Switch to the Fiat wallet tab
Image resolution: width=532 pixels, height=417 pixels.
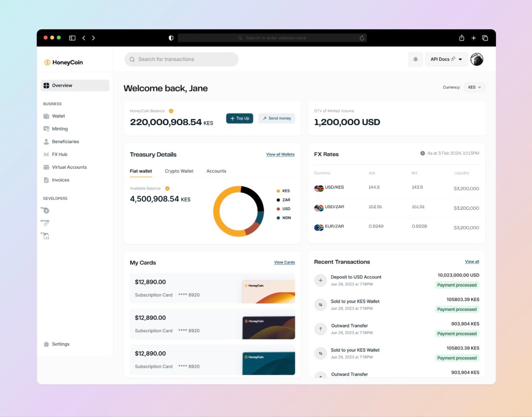[141, 171]
